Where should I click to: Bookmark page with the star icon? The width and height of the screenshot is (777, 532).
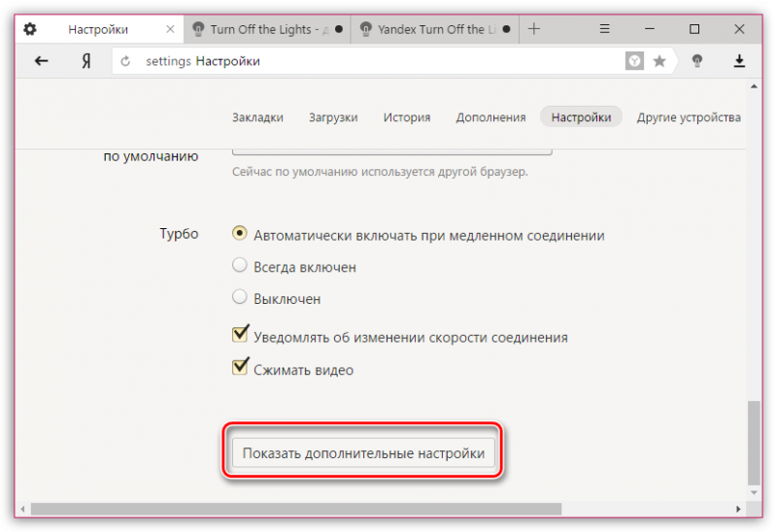[x=659, y=61]
